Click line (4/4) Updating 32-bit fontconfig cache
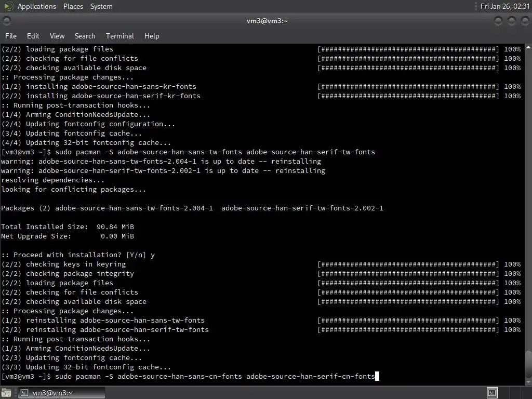Viewport: 532px width, 399px height. pos(86,143)
